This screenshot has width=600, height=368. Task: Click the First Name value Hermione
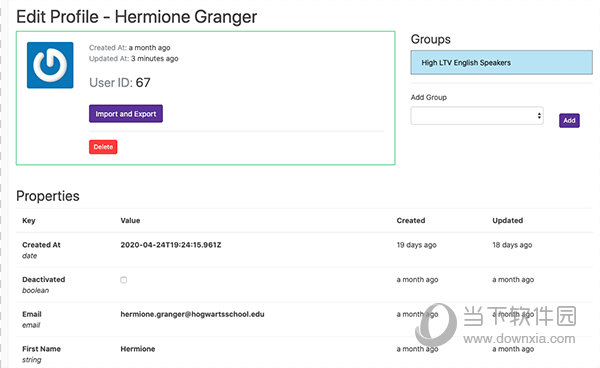(138, 349)
